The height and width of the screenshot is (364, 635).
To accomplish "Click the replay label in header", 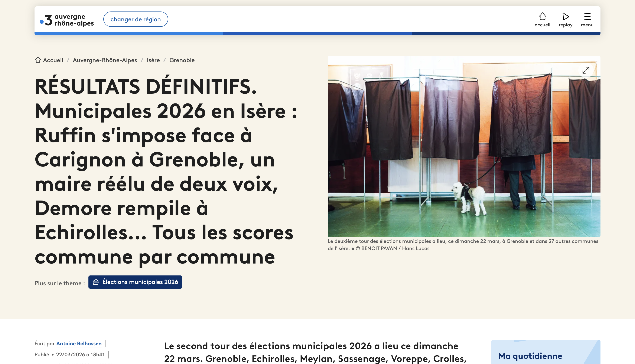I will coord(566,25).
